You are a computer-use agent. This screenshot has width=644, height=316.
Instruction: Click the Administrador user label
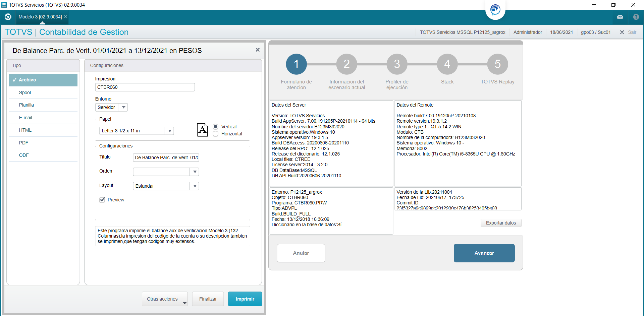(x=528, y=32)
